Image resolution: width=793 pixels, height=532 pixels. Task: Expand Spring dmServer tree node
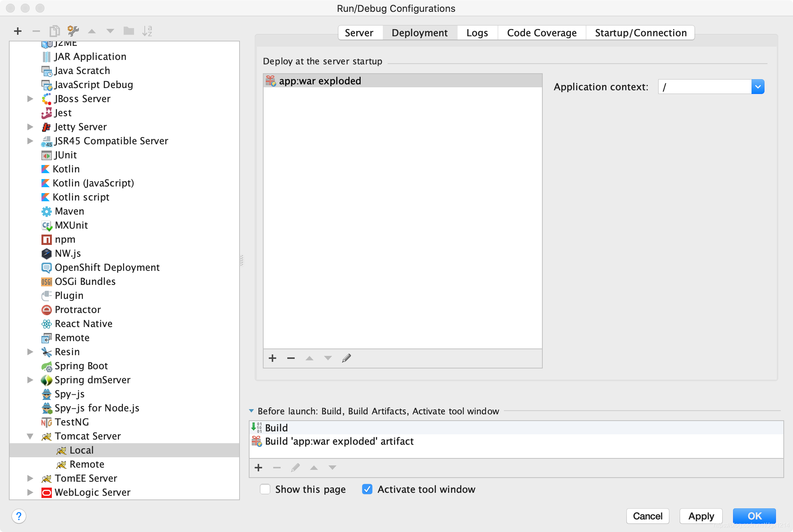coord(30,380)
